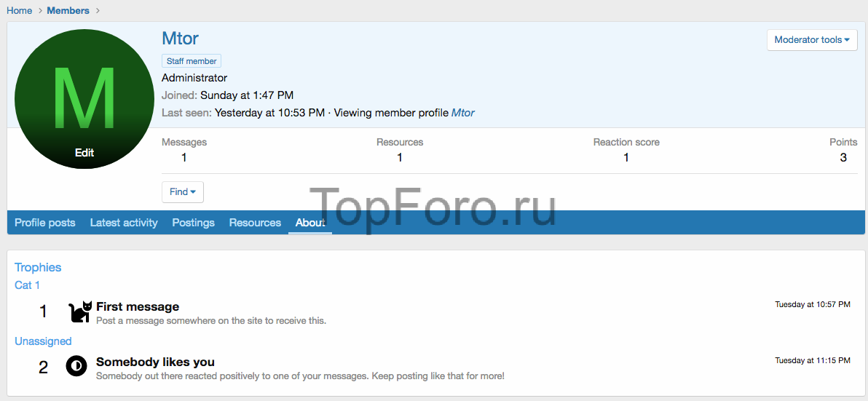Select the Postings tab
This screenshot has width=868, height=401.
point(193,223)
